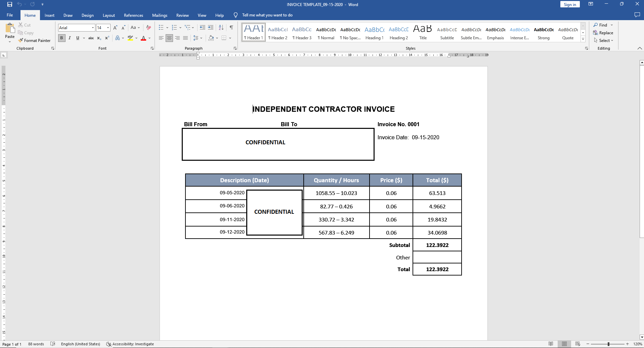Expand the Styles gallery with More arrow
This screenshot has height=348, width=644.
tap(583, 39)
